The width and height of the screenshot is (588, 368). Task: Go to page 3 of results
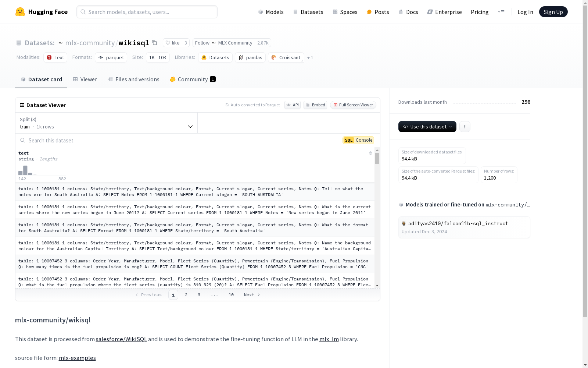click(199, 295)
